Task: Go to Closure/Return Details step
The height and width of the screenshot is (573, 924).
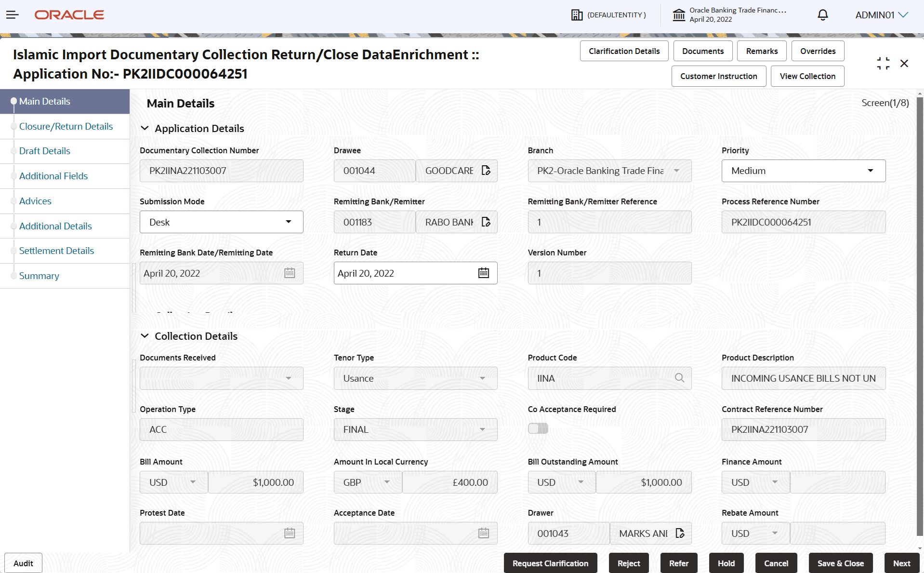Action: (x=66, y=126)
